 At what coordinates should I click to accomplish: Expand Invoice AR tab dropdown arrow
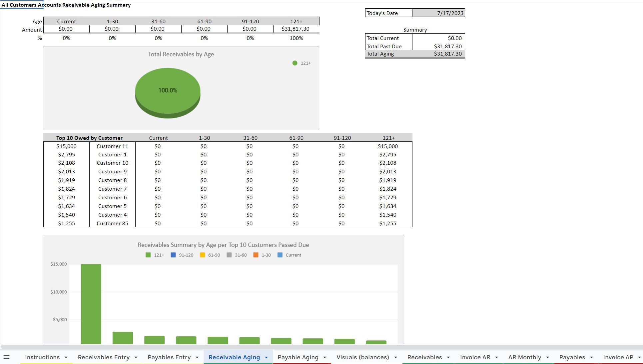click(x=497, y=358)
